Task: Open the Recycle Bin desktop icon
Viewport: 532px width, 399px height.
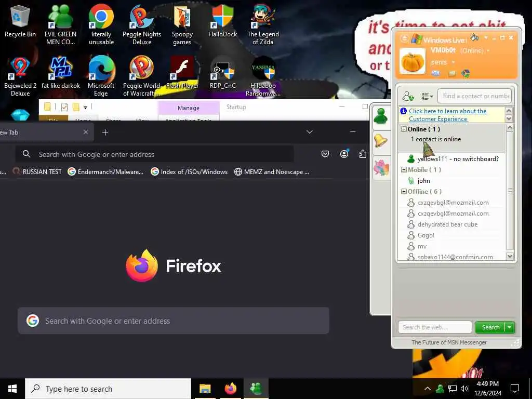Action: point(20,21)
